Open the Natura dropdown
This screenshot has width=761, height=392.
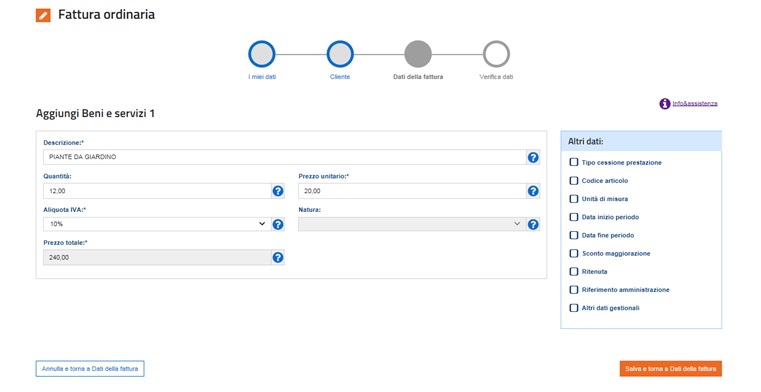pyautogui.click(x=412, y=224)
